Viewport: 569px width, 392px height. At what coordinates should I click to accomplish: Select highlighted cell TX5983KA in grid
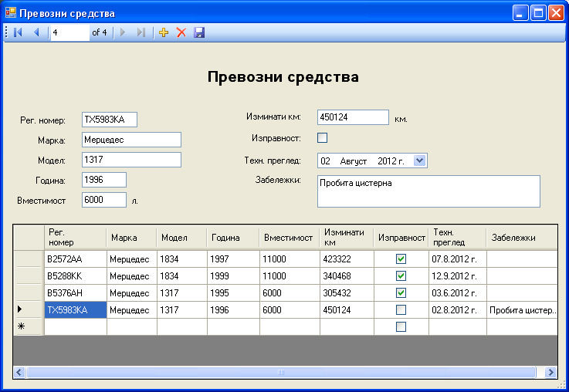click(x=76, y=309)
